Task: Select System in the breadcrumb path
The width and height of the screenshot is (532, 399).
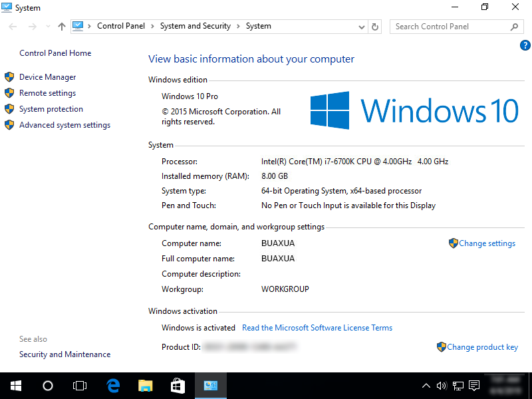Action: [x=259, y=26]
